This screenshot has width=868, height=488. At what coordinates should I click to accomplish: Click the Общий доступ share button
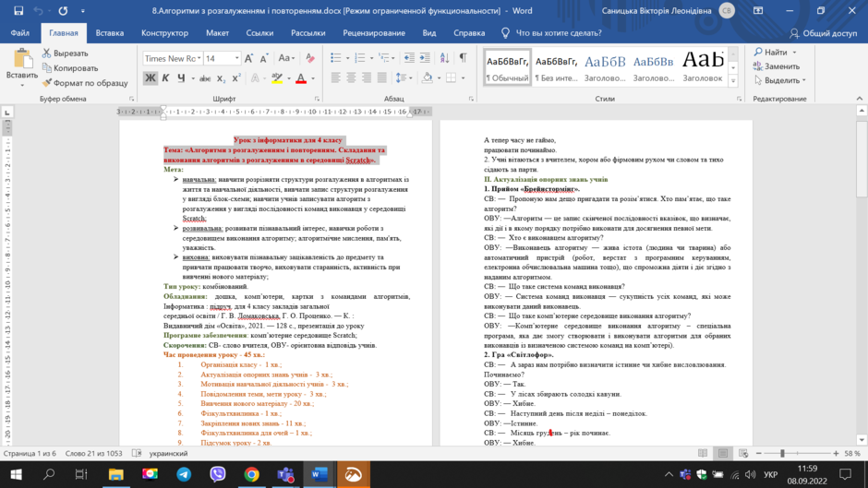coord(823,33)
